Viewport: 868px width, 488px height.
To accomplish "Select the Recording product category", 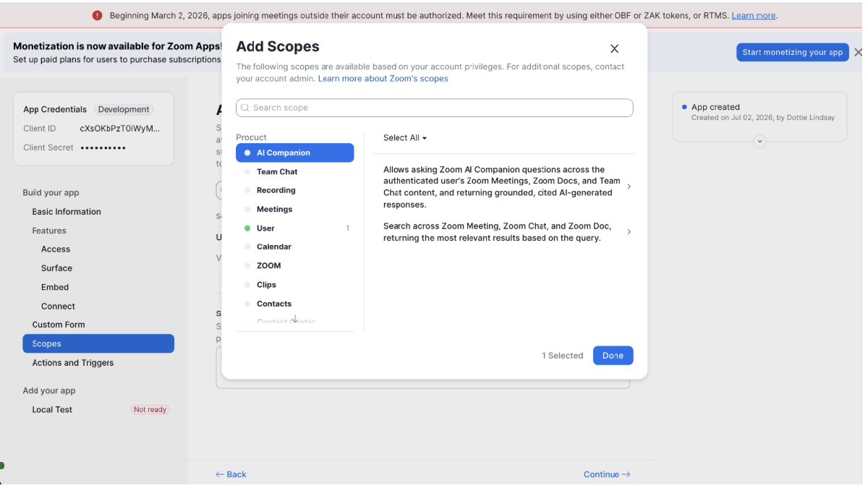I will click(x=294, y=190).
